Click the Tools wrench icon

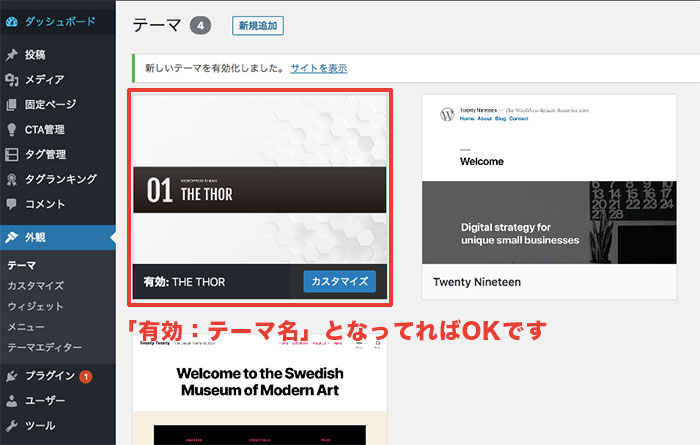(x=12, y=427)
